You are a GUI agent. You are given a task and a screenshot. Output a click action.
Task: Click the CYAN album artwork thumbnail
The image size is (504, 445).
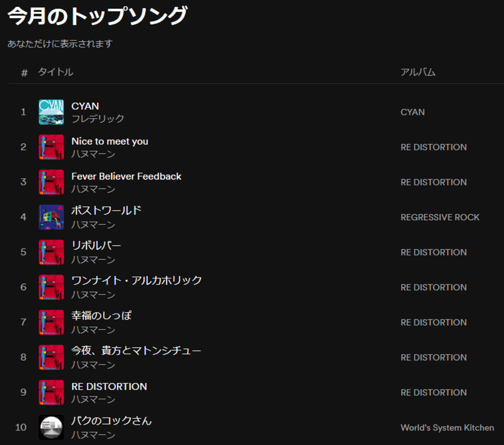coord(51,112)
